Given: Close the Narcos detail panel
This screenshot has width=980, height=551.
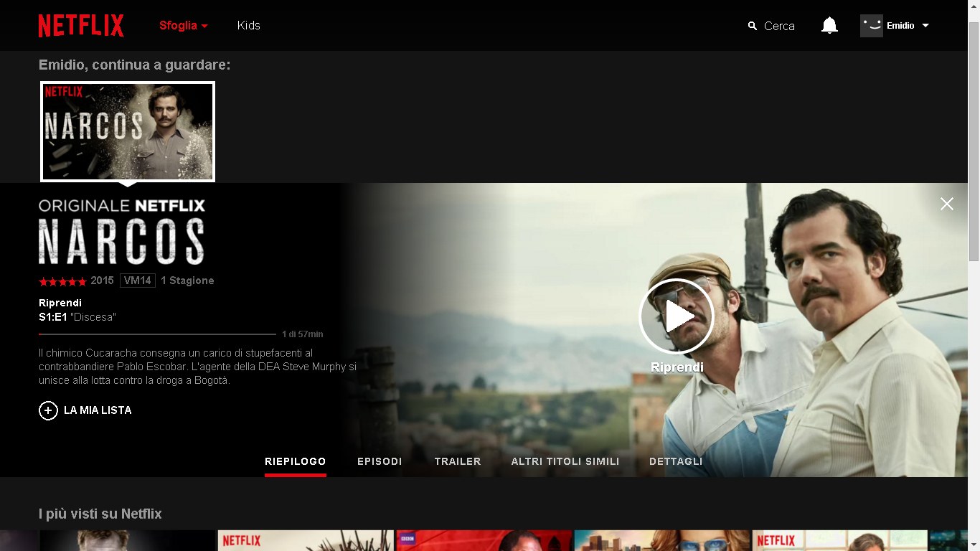Looking at the screenshot, I should (947, 204).
